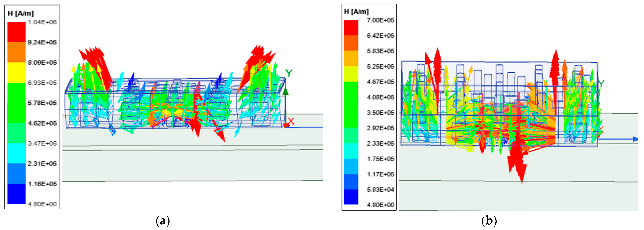This screenshot has width=644, height=230.
Task: Select the 7.00E+05 maximum value label
Action: (x=380, y=20)
